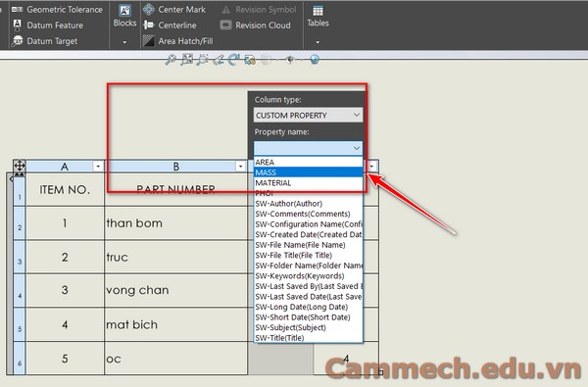The height and width of the screenshot is (387, 588).
Task: Choose MASS from property list
Action: tap(309, 172)
